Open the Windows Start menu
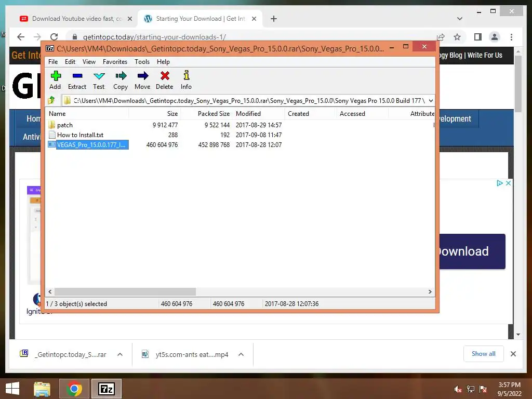Screen dimensions: 532x399 point(12,389)
